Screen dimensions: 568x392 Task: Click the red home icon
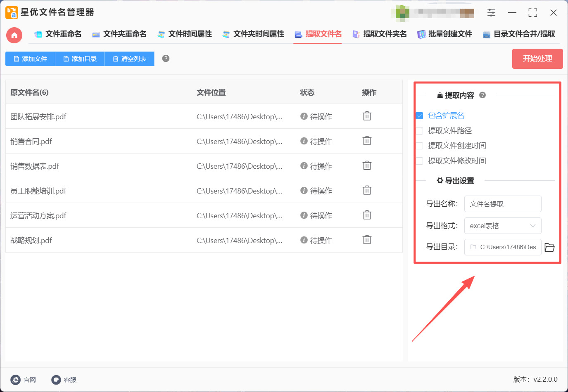(x=14, y=35)
